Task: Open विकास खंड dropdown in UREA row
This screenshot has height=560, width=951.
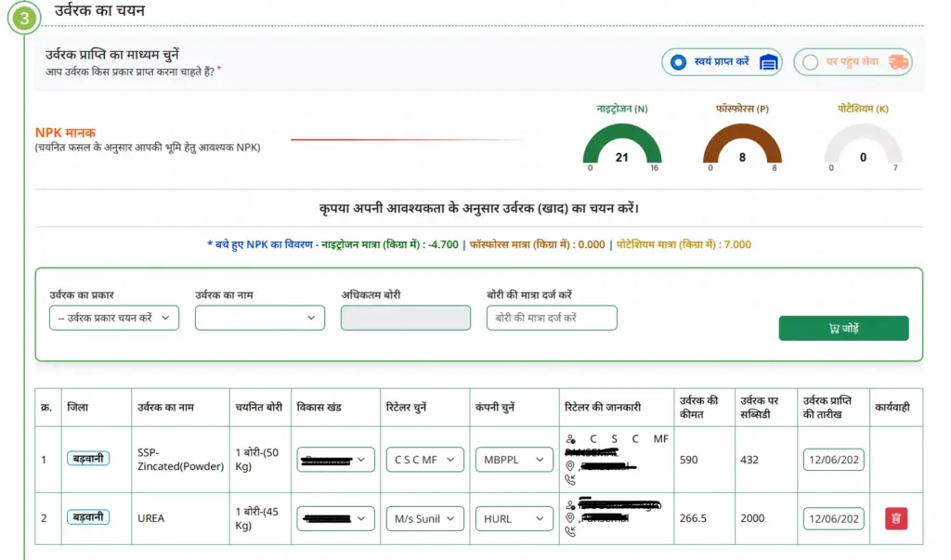Action: click(x=335, y=519)
